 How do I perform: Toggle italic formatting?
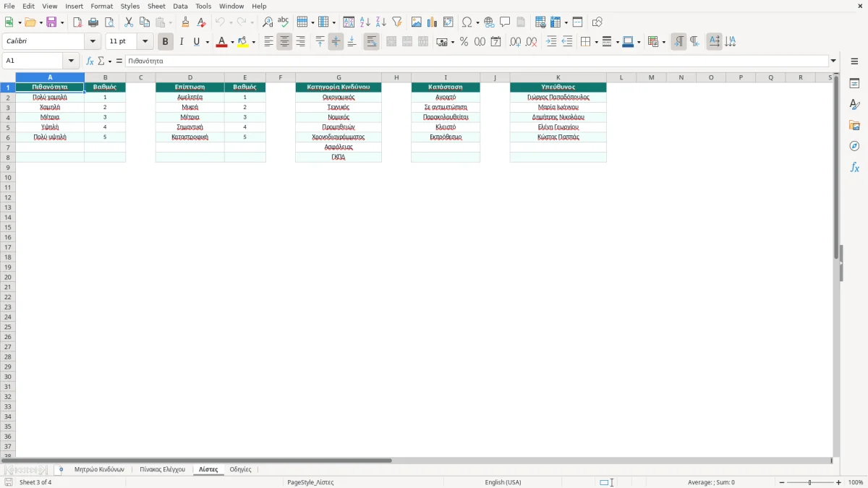[182, 42]
